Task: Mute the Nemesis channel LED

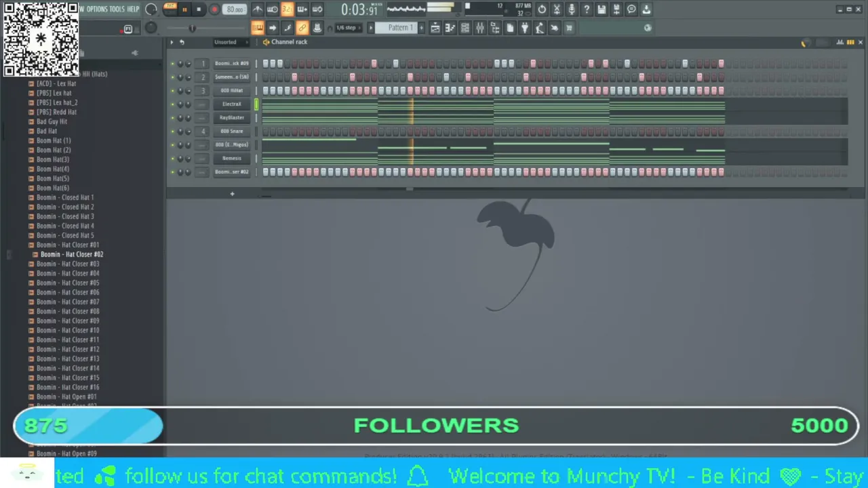Action: click(172, 159)
